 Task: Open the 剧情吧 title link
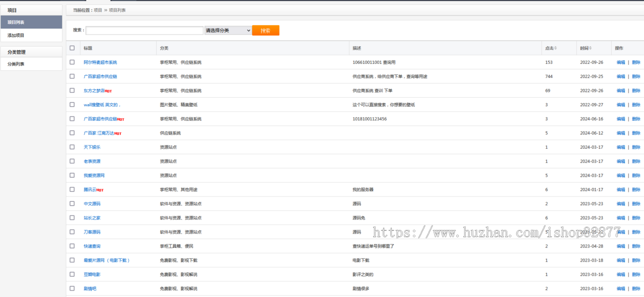(90, 288)
